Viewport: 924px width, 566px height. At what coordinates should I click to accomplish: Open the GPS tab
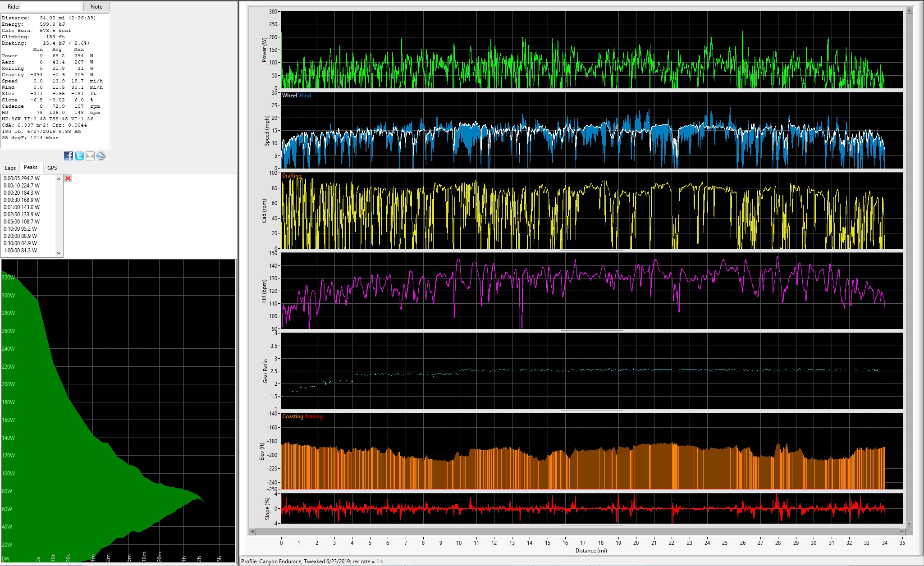tap(52, 168)
